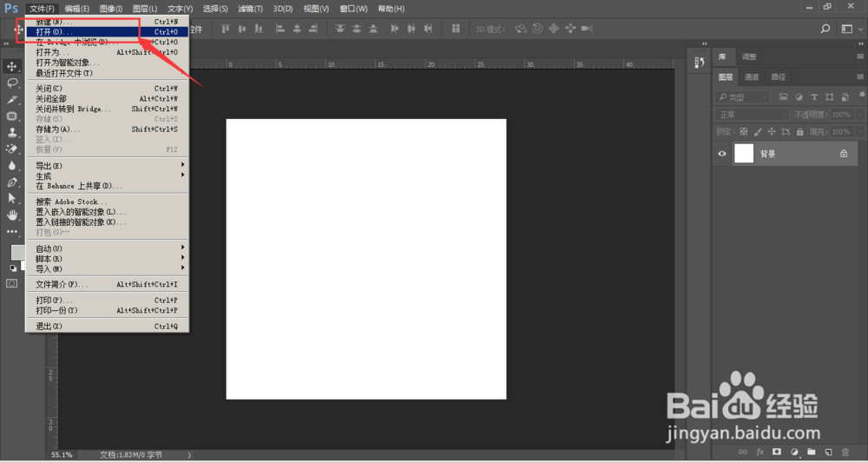Select the Hand tool

coord(11,215)
